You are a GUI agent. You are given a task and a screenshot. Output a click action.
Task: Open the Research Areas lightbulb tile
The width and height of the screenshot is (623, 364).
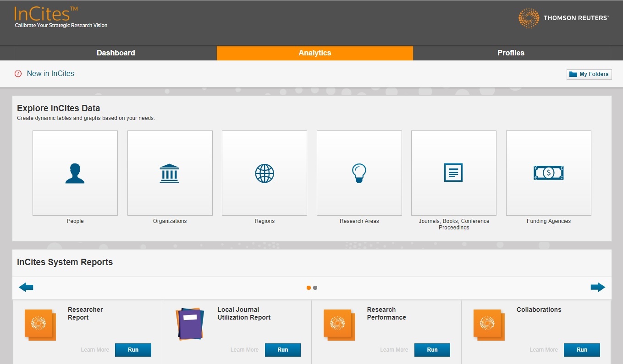359,173
